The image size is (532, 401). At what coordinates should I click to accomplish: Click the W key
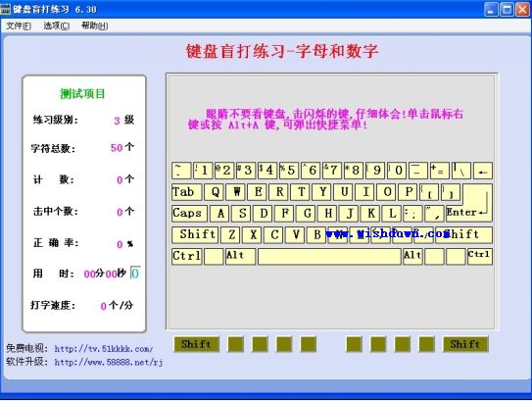point(236,192)
